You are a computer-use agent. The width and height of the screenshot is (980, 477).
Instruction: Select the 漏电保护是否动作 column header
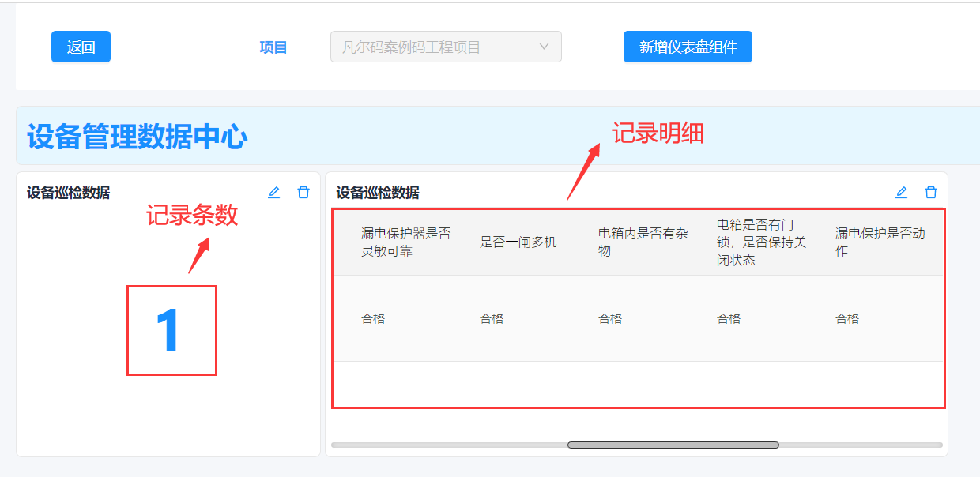pyautogui.click(x=880, y=242)
